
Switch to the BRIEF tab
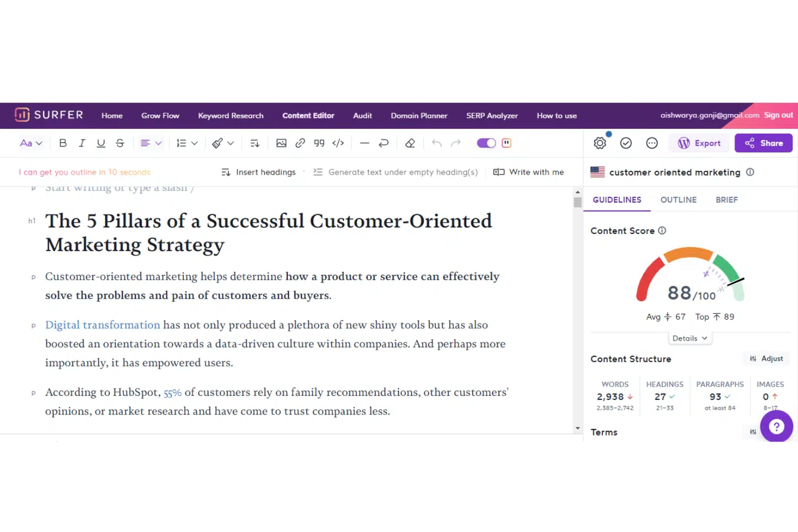[726, 199]
